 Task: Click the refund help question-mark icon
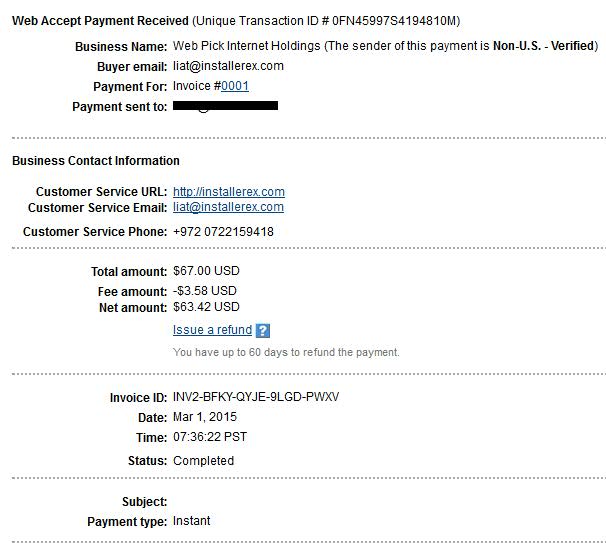(263, 331)
